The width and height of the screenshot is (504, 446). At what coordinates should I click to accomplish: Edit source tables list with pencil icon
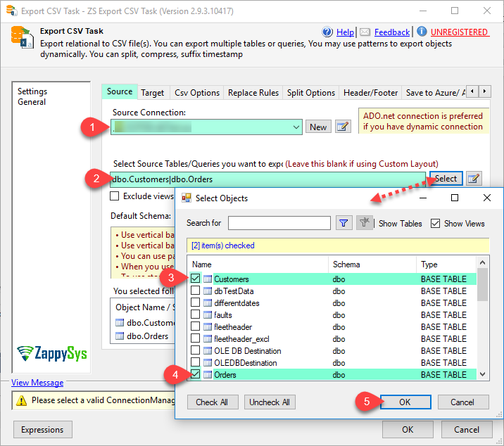click(474, 179)
